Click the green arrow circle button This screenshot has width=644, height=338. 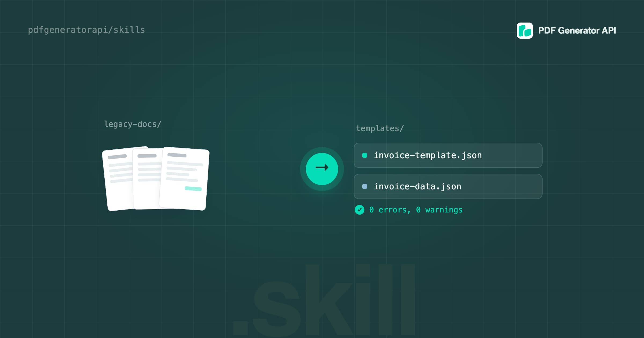(x=322, y=169)
